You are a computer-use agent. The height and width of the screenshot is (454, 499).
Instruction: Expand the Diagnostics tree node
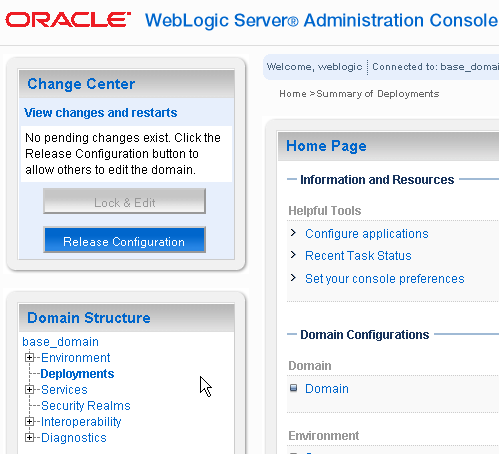tap(29, 437)
